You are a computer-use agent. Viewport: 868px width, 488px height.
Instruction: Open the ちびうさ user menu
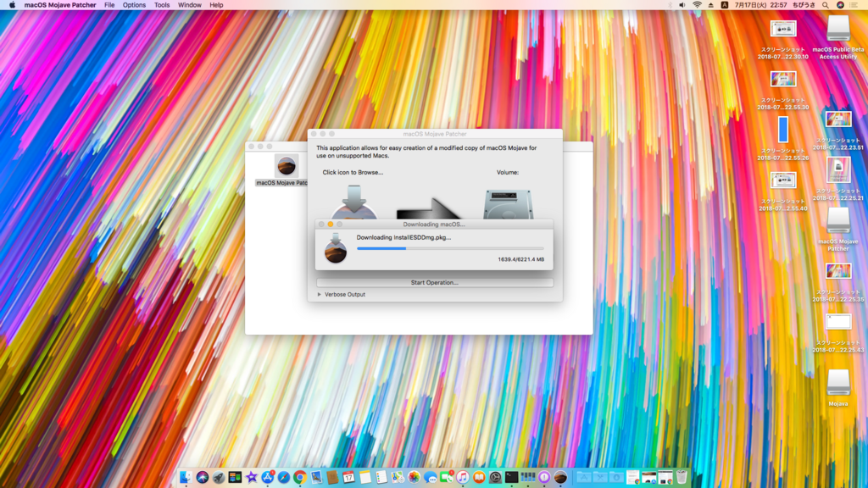tap(804, 5)
